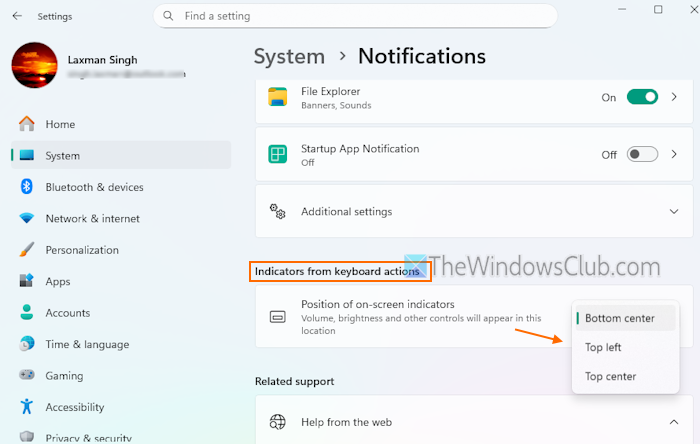Image resolution: width=700 pixels, height=444 pixels.
Task: Click the System monitor icon
Action: click(27, 155)
